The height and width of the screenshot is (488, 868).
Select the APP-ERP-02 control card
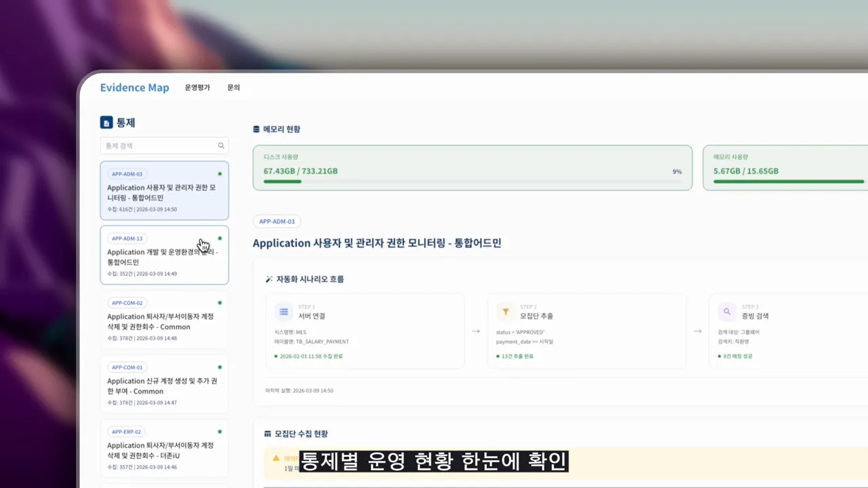click(164, 448)
